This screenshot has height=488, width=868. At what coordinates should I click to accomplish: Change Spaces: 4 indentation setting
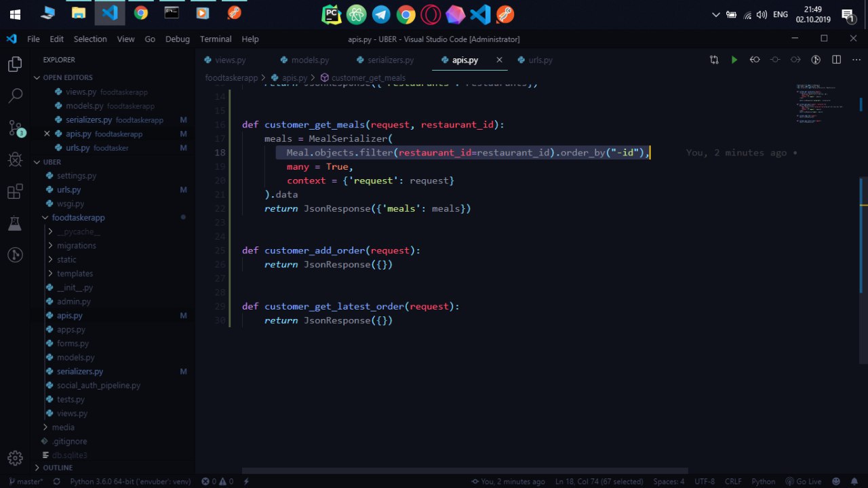(669, 481)
